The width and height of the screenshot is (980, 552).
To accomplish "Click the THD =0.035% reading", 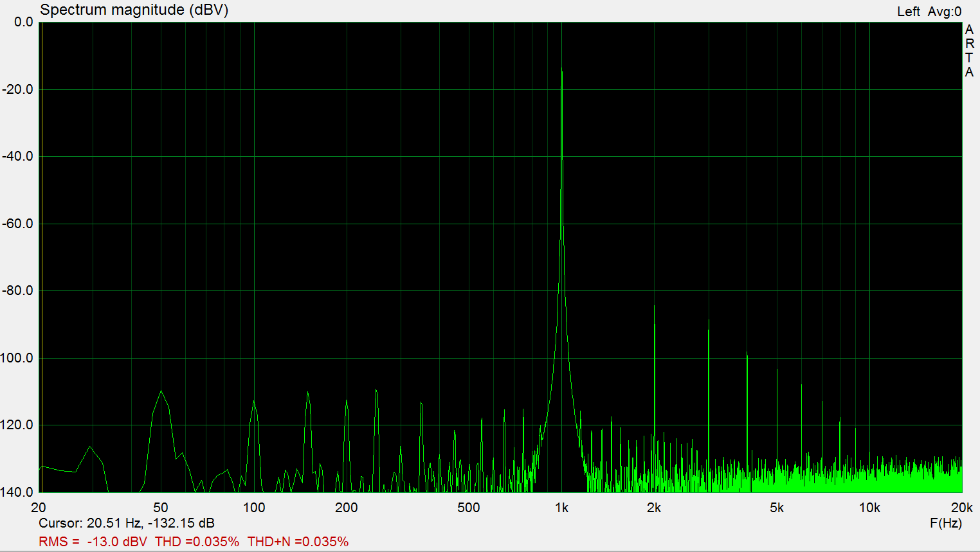I will (x=197, y=542).
